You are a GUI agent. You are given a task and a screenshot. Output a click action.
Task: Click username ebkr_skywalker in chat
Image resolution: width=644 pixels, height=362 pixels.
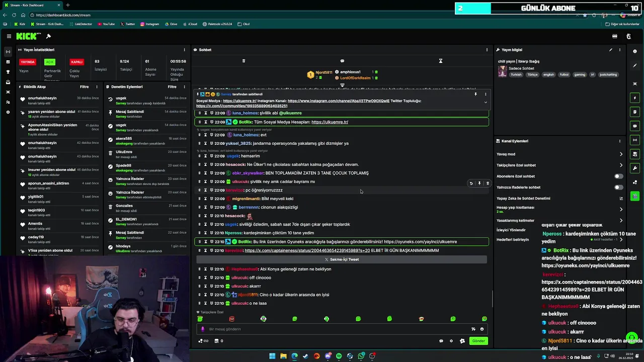pos(248,173)
